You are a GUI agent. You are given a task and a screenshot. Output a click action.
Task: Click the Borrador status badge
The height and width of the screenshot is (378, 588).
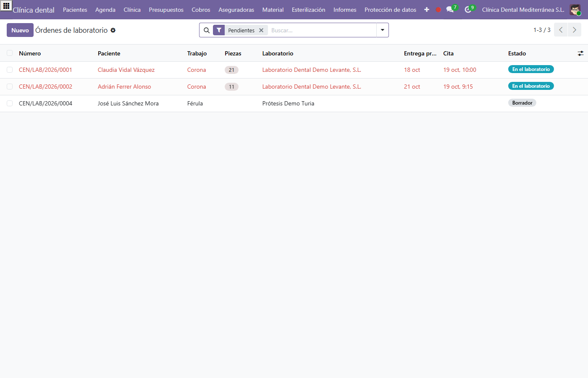tap(522, 103)
